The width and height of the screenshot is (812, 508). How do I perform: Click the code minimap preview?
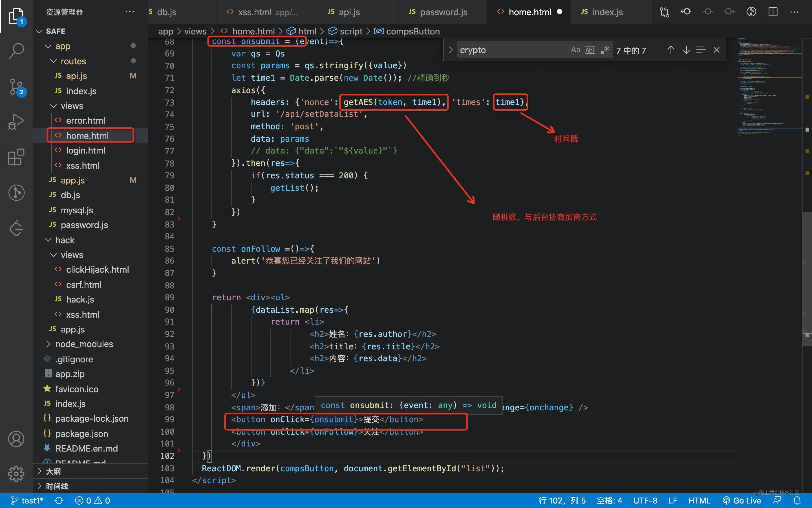click(769, 87)
